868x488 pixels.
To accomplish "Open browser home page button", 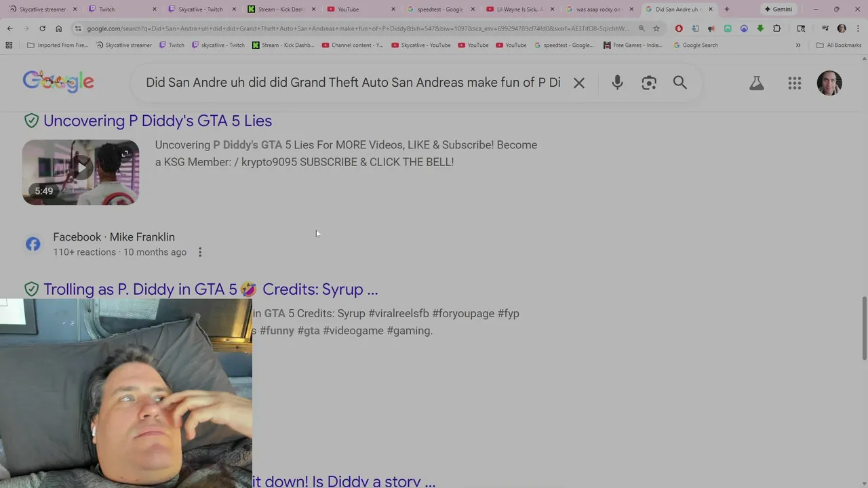I will [x=58, y=28].
